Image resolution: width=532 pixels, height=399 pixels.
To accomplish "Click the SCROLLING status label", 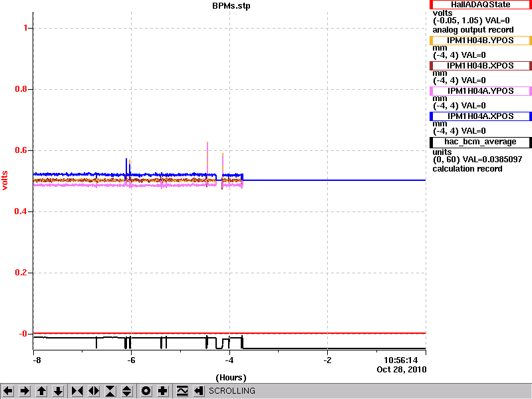I will (x=232, y=391).
